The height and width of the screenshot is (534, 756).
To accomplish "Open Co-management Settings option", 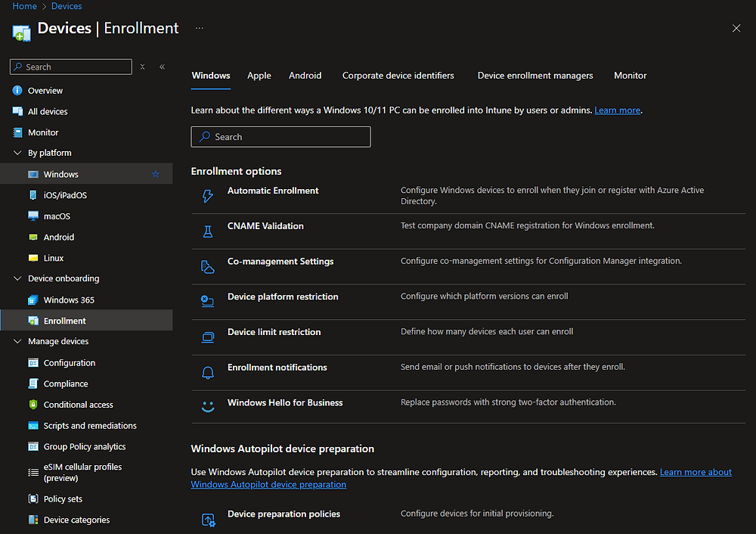I will tap(280, 262).
